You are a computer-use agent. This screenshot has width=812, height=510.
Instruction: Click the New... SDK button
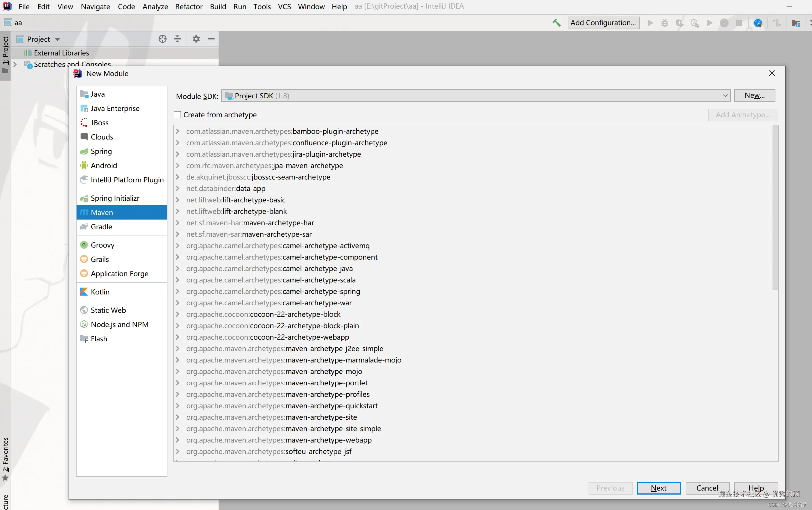pyautogui.click(x=754, y=95)
